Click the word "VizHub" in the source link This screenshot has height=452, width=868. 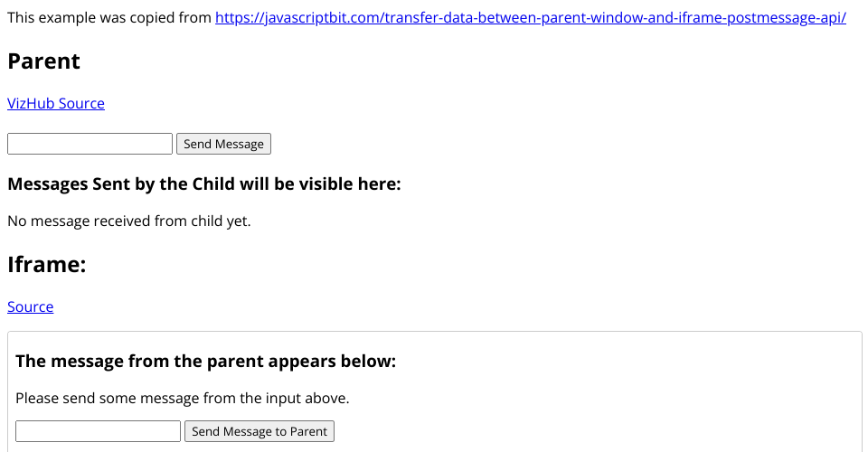[x=31, y=103]
